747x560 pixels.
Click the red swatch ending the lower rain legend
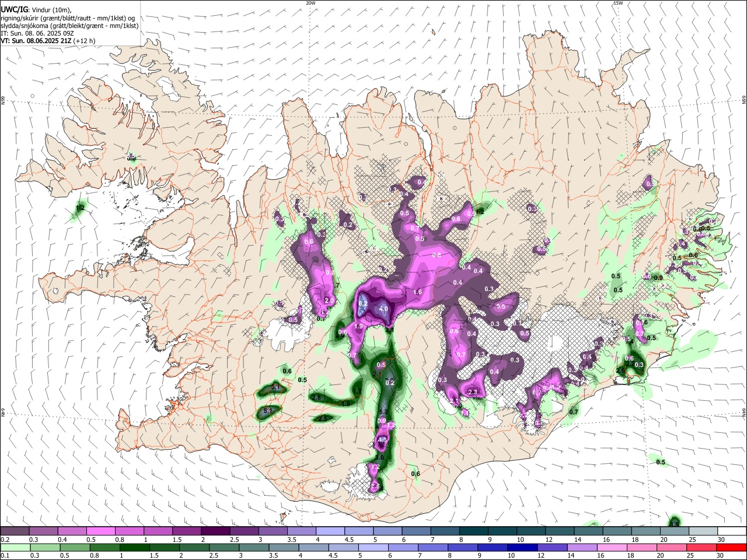point(732,547)
